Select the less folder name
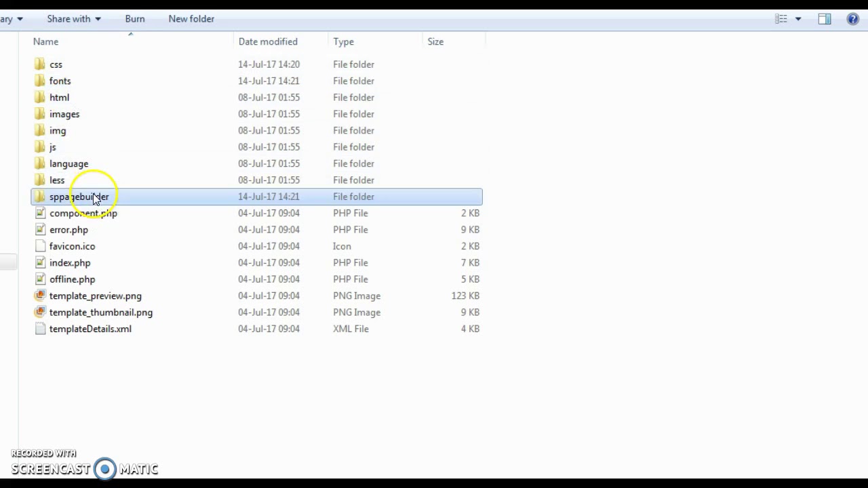The height and width of the screenshot is (488, 868). (57, 180)
